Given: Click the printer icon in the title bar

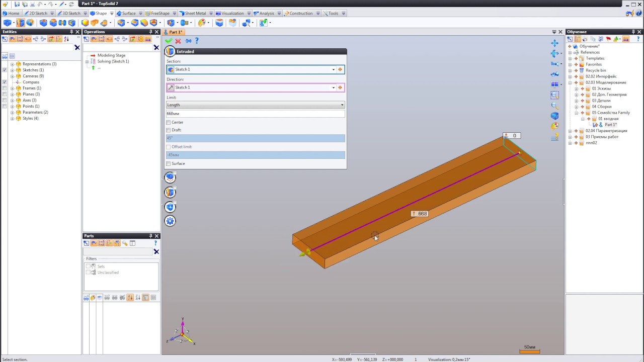Looking at the screenshot, I should point(33,4).
